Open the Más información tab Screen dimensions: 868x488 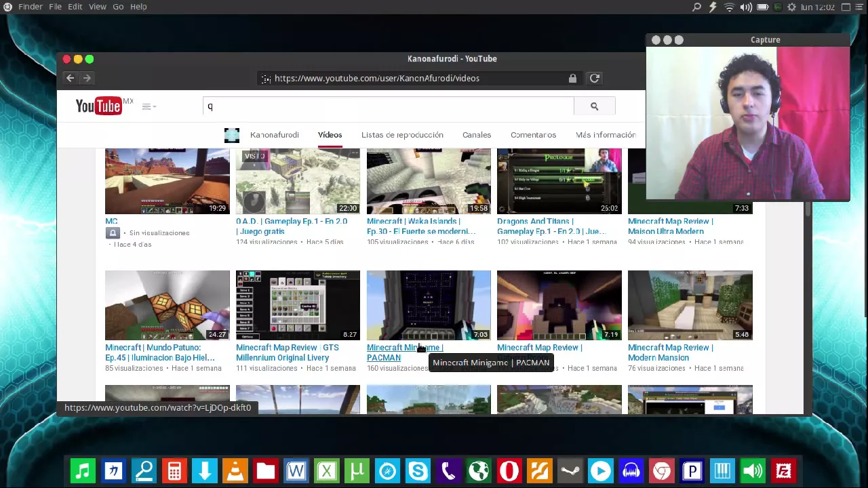[606, 135]
